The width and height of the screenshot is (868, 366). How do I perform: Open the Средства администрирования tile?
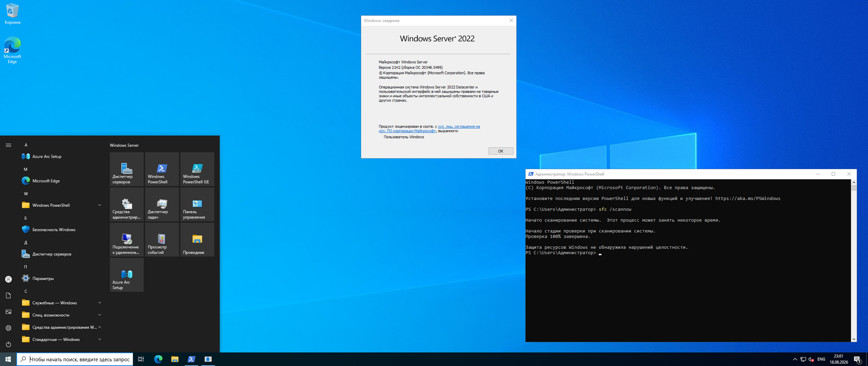pos(127,204)
